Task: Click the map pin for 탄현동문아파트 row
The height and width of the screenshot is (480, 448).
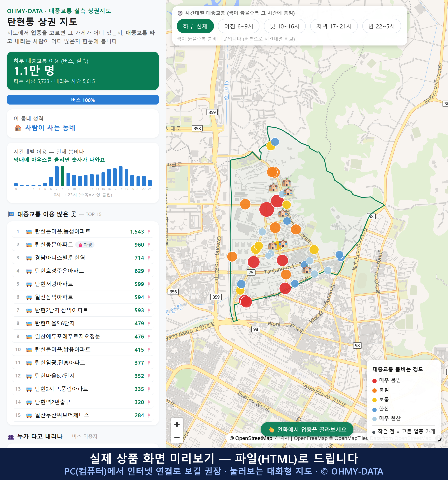Action: click(x=149, y=245)
